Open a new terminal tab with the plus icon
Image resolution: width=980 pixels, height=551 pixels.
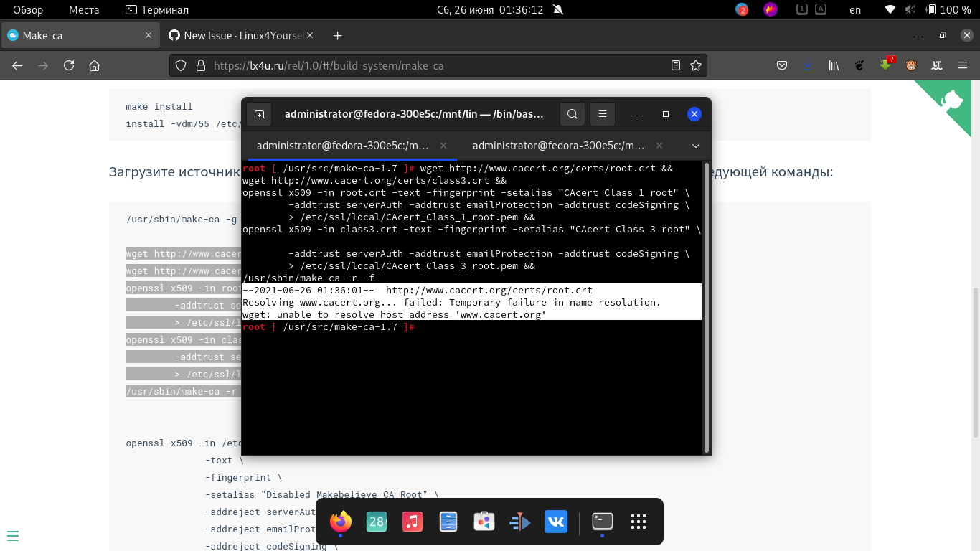(x=259, y=114)
